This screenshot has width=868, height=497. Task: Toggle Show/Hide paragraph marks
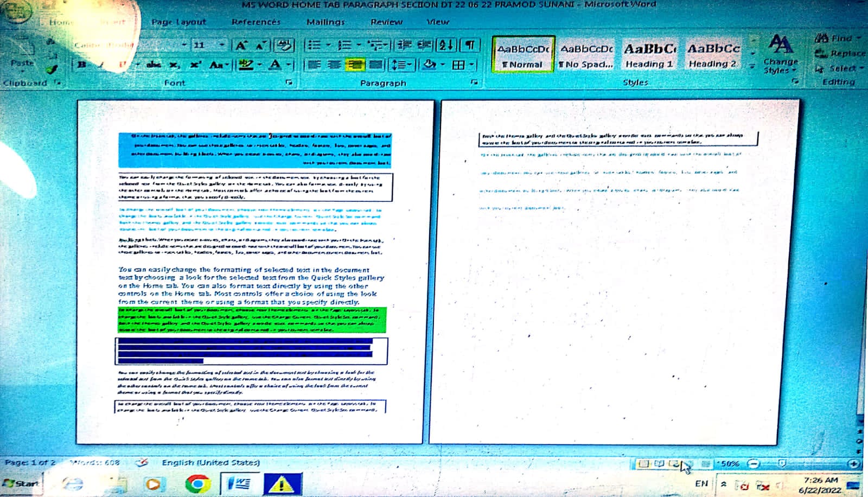point(470,45)
